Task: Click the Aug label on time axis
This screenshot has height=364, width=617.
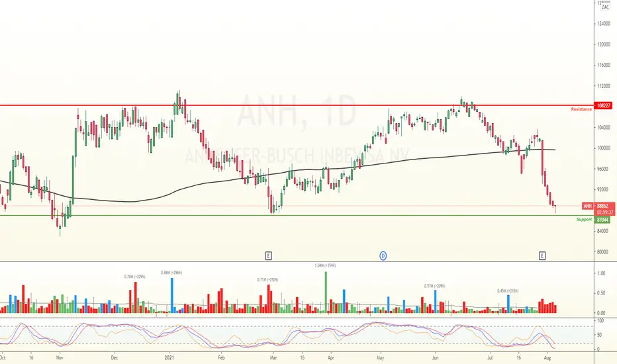Action: coord(547,358)
